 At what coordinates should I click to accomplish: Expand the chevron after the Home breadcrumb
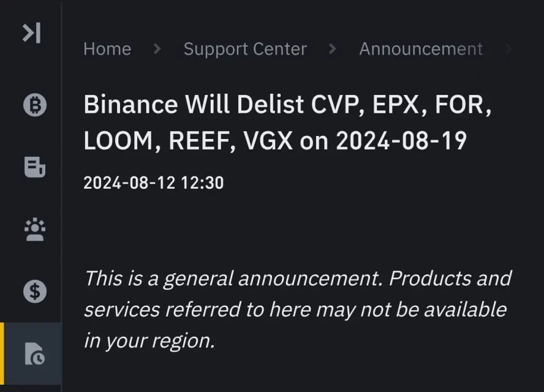point(157,49)
